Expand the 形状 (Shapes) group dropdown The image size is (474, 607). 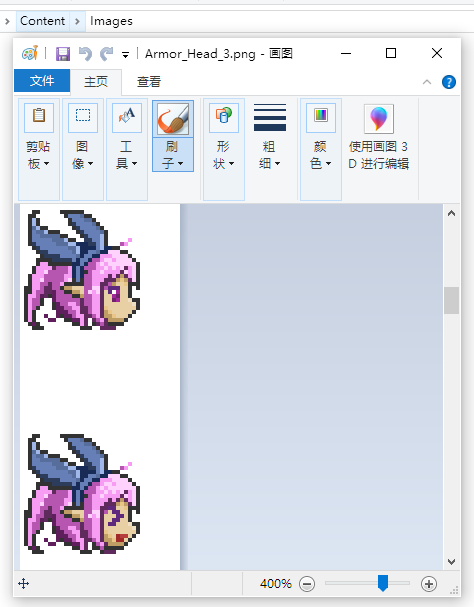pos(224,155)
